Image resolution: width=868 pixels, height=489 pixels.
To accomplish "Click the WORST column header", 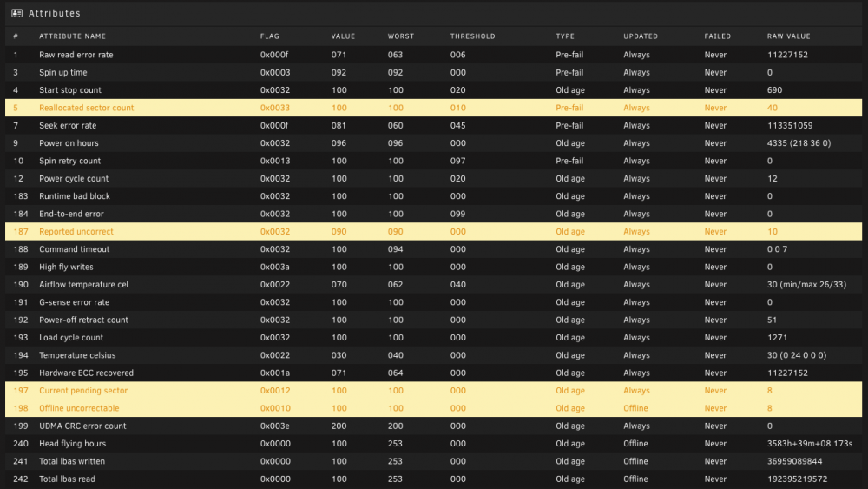I will tap(401, 36).
